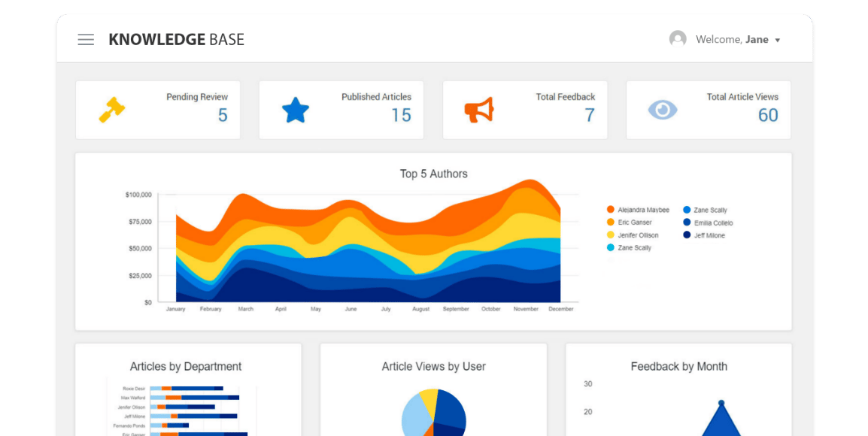
Task: Open the Total Article Views count 60
Action: [768, 115]
